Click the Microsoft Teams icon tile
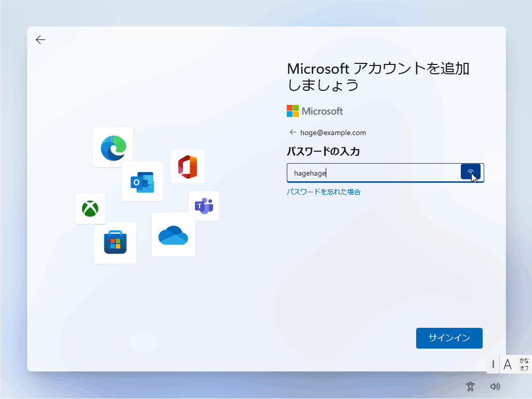532x399 pixels. coord(204,206)
